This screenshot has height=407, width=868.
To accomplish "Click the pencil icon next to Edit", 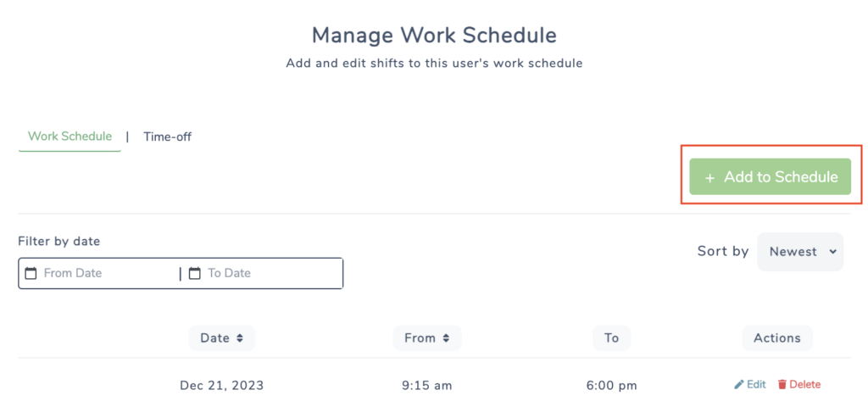I will coord(739,384).
